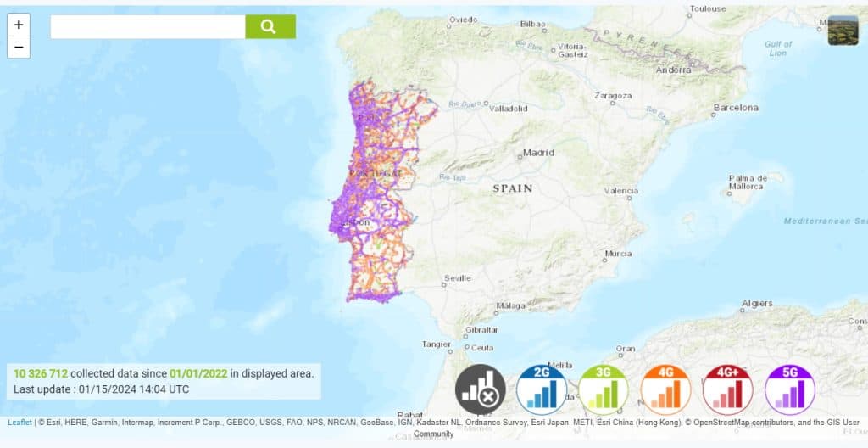Click the Vitoria-Gasteiz city label
Image resolution: width=868 pixels, height=448 pixels.
573,50
